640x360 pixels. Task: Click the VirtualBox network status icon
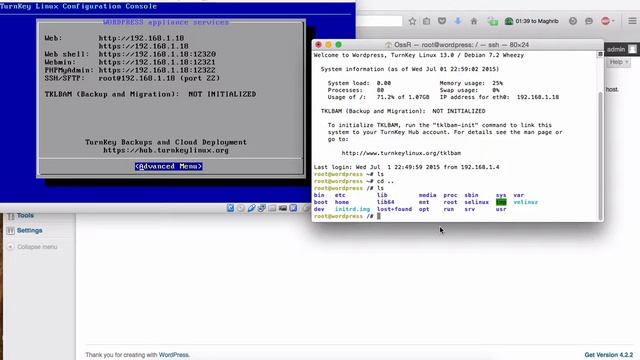tap(262, 208)
